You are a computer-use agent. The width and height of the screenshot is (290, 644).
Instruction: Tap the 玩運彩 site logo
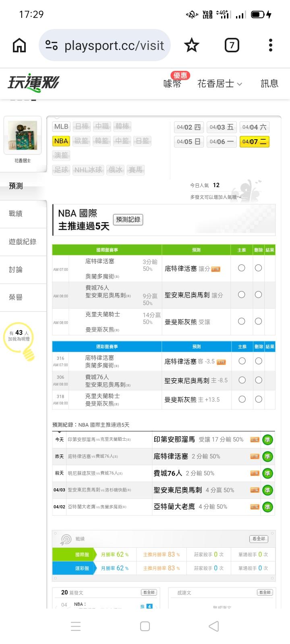[x=33, y=83]
